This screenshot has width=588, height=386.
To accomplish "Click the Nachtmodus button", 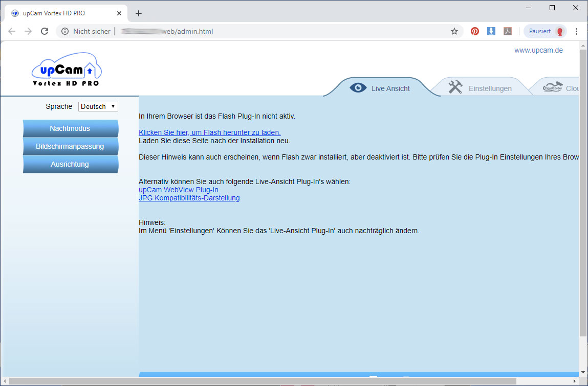I will 71,128.
